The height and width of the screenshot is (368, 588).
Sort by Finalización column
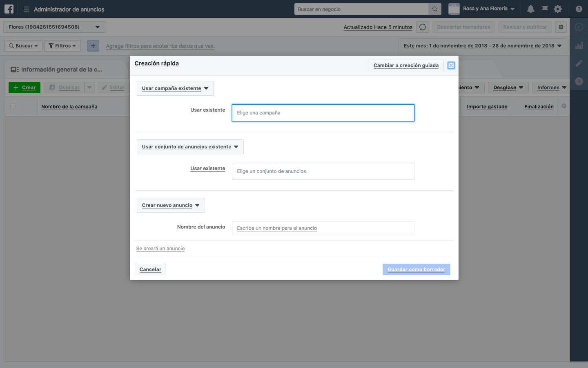(x=539, y=107)
